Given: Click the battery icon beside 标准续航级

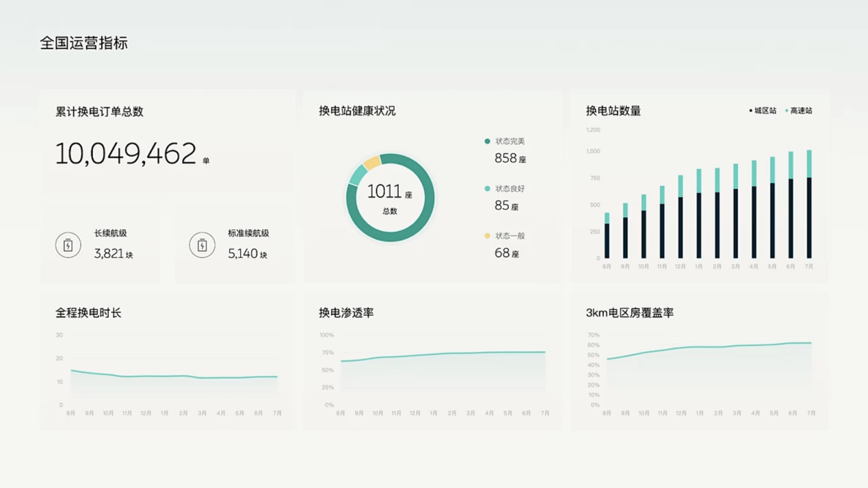Looking at the screenshot, I should (202, 245).
